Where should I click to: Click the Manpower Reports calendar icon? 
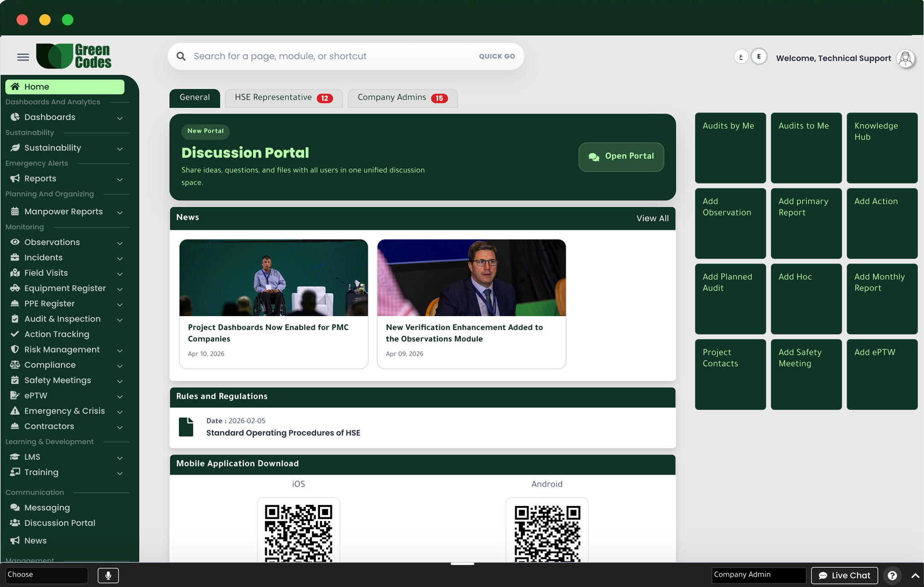point(15,212)
